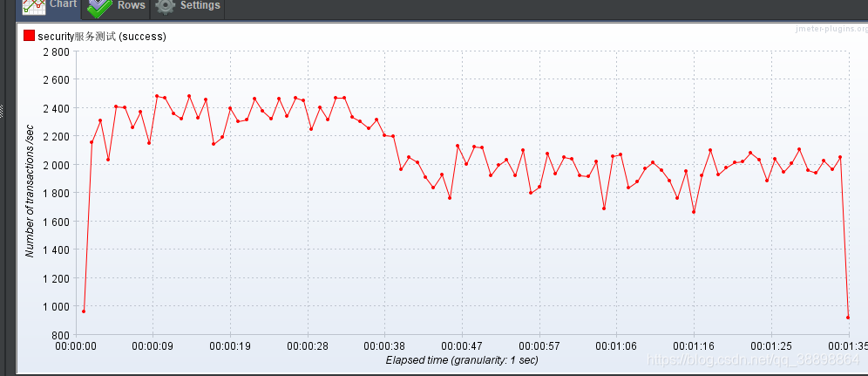Image resolution: width=868 pixels, height=376 pixels.
Task: Click the final data point near 900
Action: [848, 318]
